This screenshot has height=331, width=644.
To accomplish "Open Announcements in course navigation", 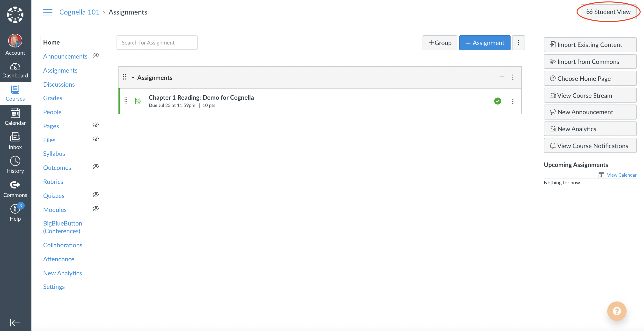I will (65, 56).
